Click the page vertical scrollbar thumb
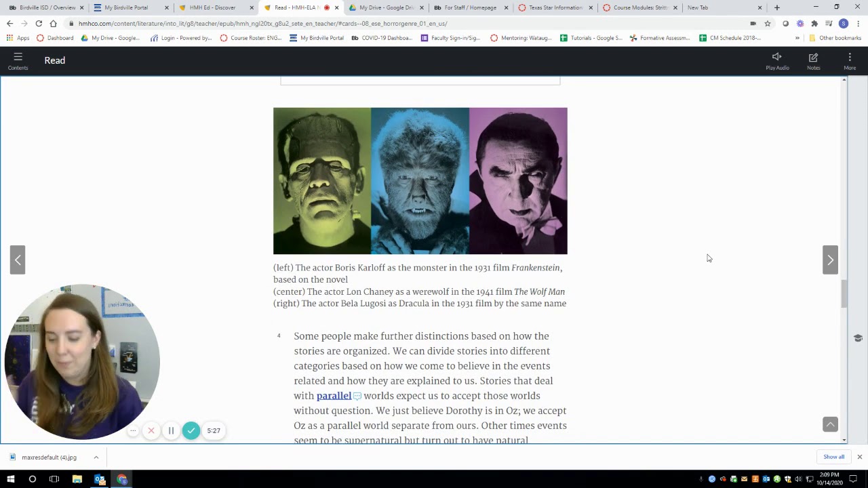 [844, 293]
